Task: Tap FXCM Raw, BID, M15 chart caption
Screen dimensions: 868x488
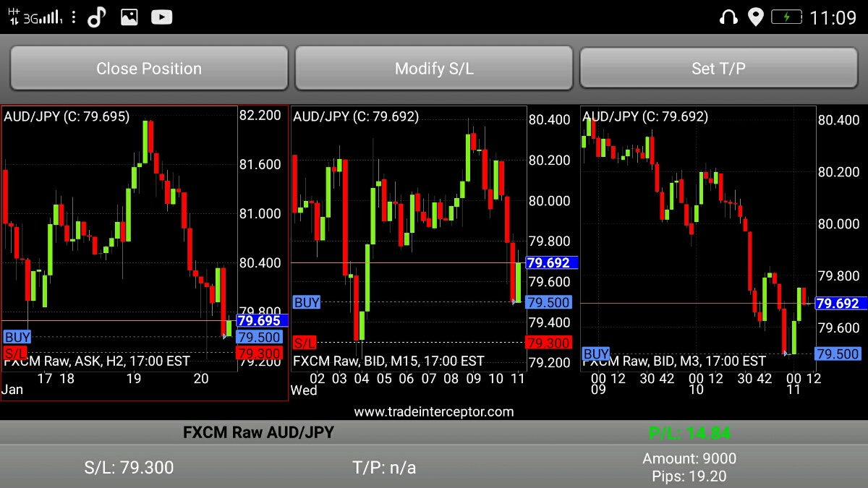Action: coord(388,360)
